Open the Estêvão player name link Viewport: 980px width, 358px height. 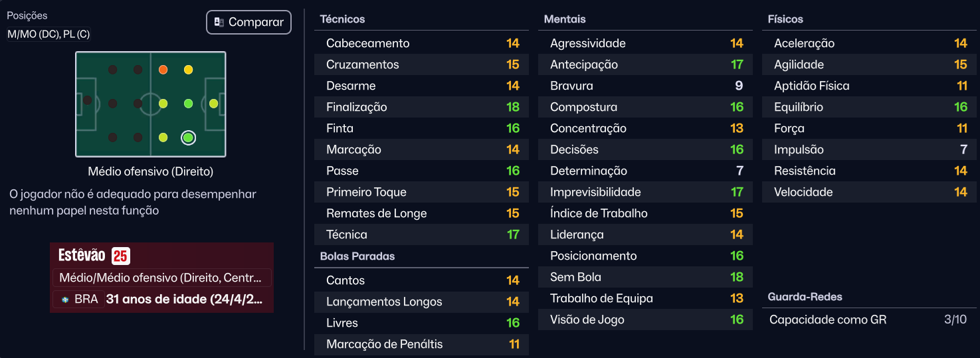(x=82, y=256)
